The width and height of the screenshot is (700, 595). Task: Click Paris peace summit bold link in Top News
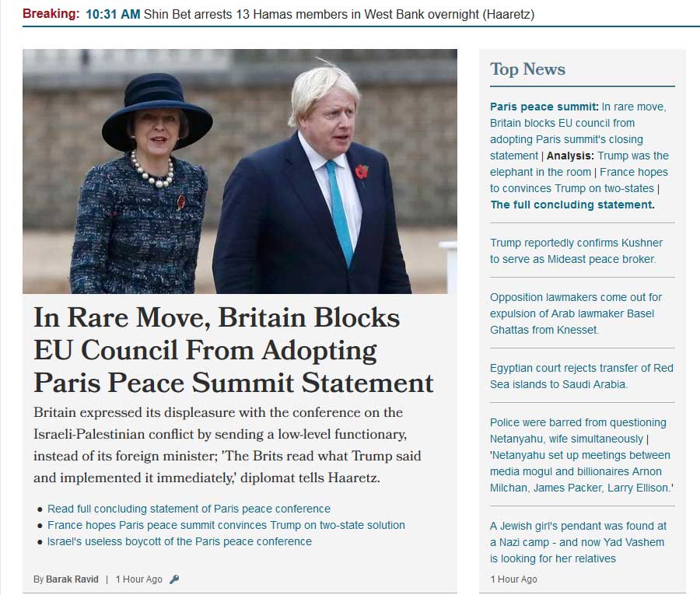(x=544, y=107)
